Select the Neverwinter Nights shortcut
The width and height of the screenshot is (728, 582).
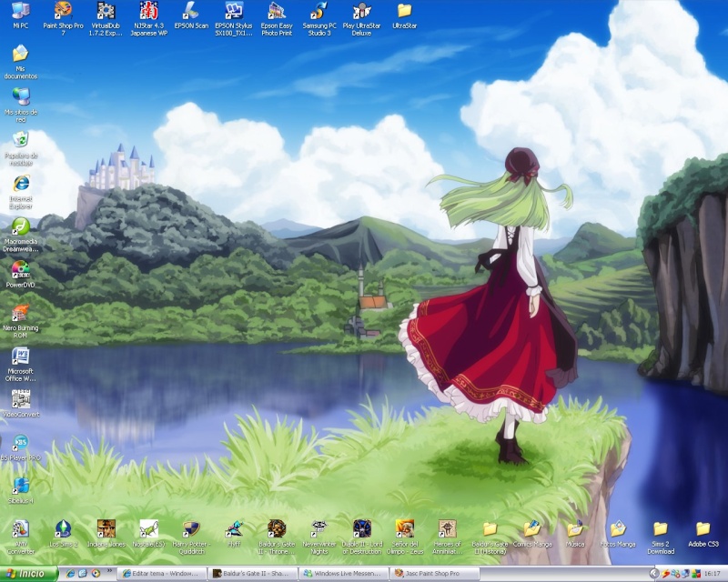(x=319, y=537)
